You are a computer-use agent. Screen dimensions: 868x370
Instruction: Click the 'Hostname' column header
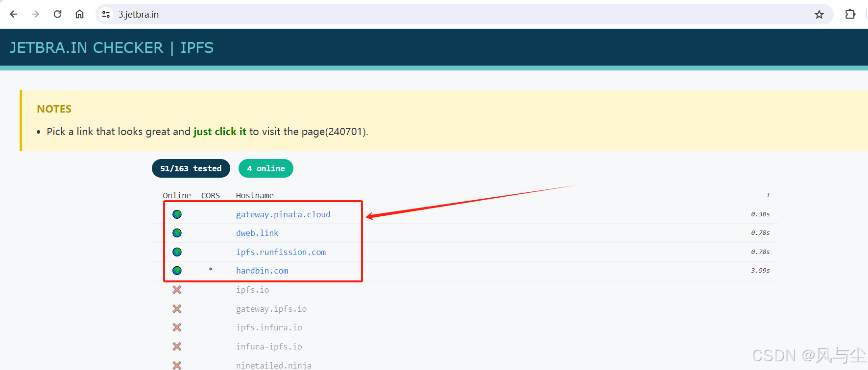click(x=255, y=195)
